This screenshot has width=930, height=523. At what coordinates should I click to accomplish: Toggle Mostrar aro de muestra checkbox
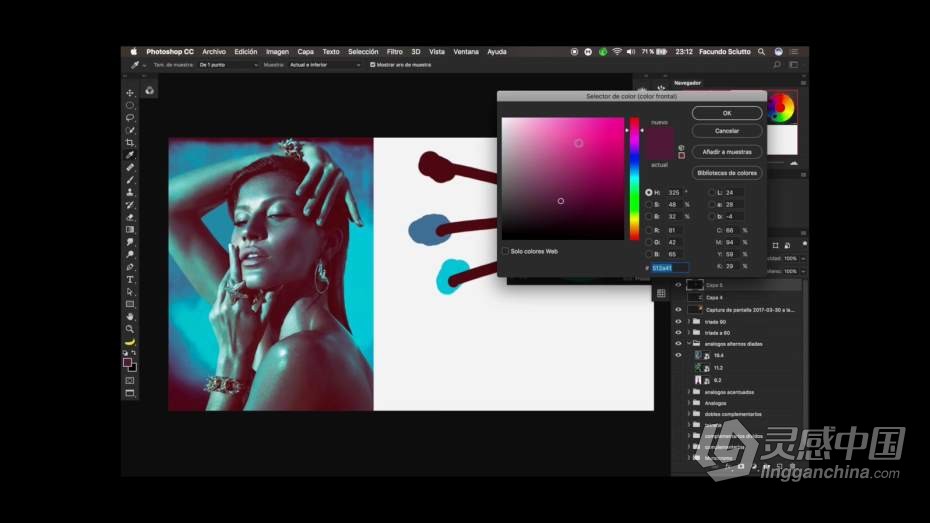(x=372, y=65)
